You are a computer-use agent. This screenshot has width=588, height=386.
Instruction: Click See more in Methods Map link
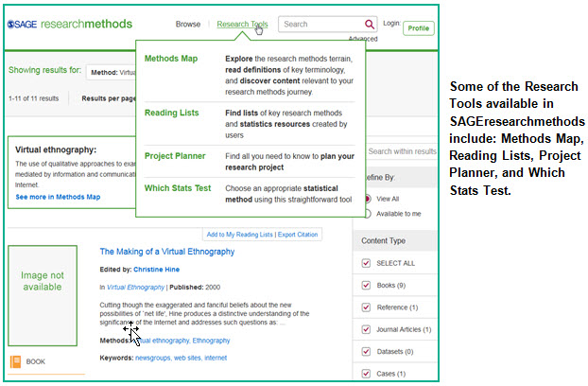(x=58, y=197)
